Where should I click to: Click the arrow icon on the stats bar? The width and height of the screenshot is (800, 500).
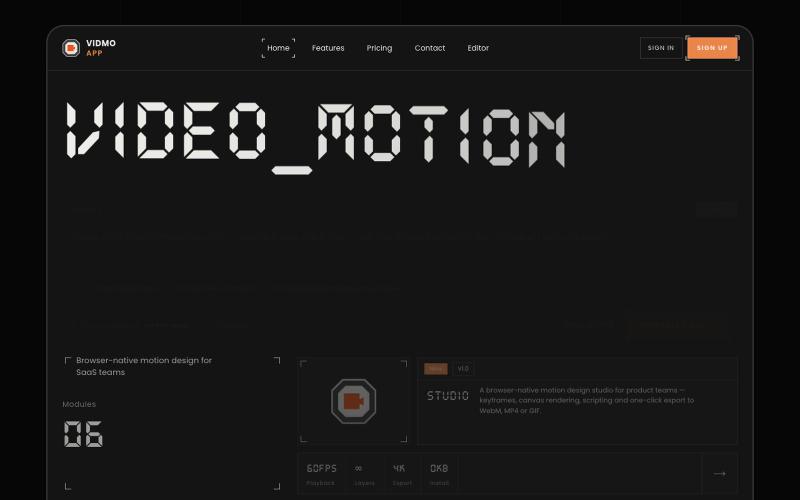coord(719,474)
